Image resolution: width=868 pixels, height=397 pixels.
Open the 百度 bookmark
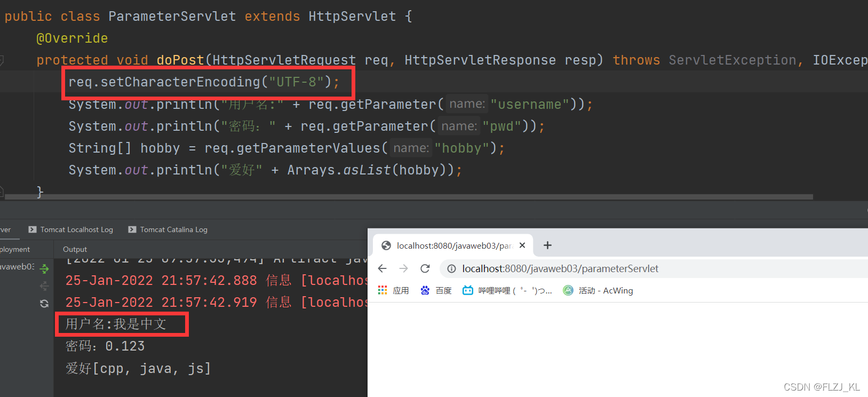pyautogui.click(x=436, y=290)
